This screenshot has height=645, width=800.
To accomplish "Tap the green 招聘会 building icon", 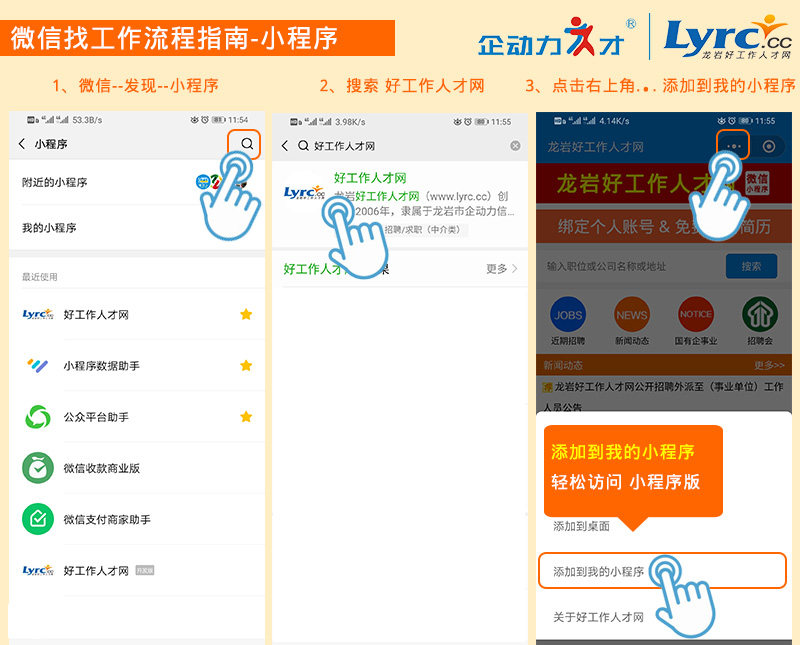I will click(760, 315).
